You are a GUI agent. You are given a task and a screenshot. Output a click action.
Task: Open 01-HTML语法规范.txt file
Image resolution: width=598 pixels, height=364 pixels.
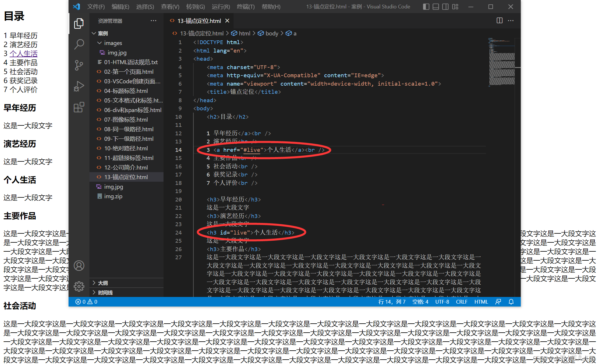tap(126, 62)
